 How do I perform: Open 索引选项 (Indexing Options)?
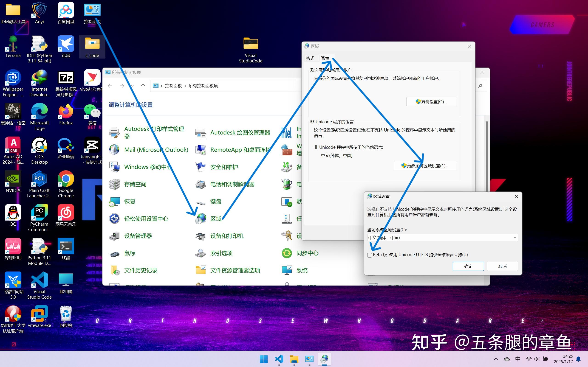(x=221, y=253)
